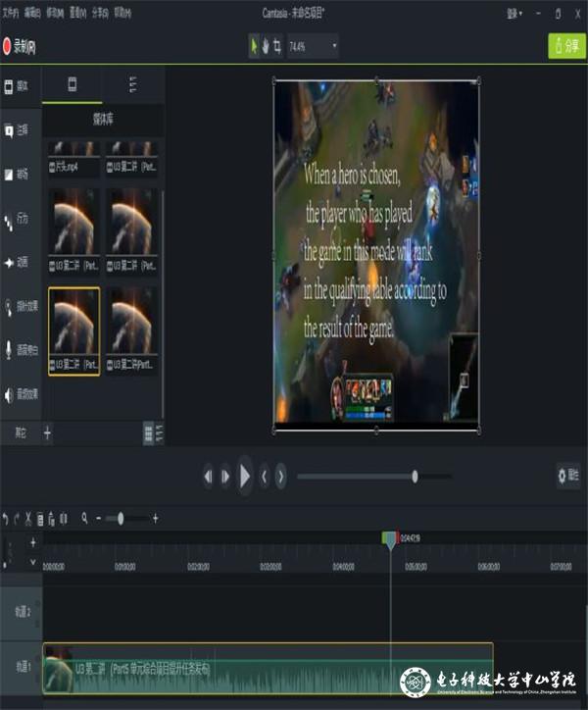The width and height of the screenshot is (588, 710).
Task: Open the 文件 (File) menu
Action: pyautogui.click(x=10, y=13)
